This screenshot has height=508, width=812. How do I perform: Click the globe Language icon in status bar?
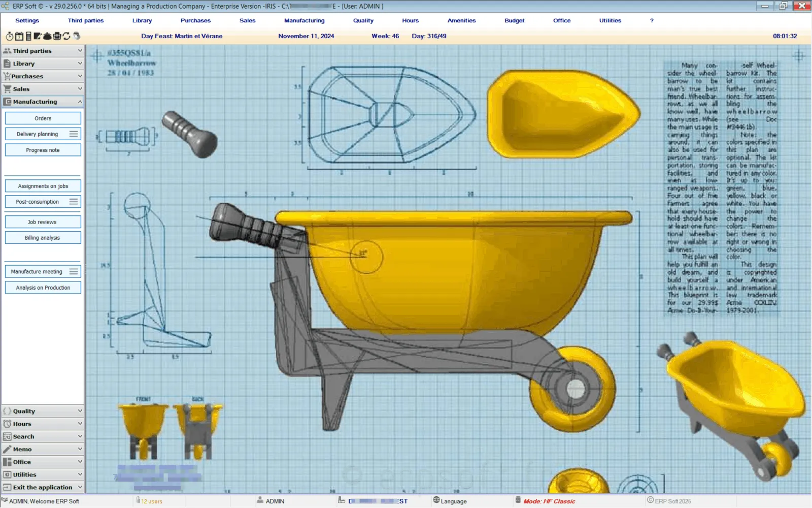[x=436, y=500]
